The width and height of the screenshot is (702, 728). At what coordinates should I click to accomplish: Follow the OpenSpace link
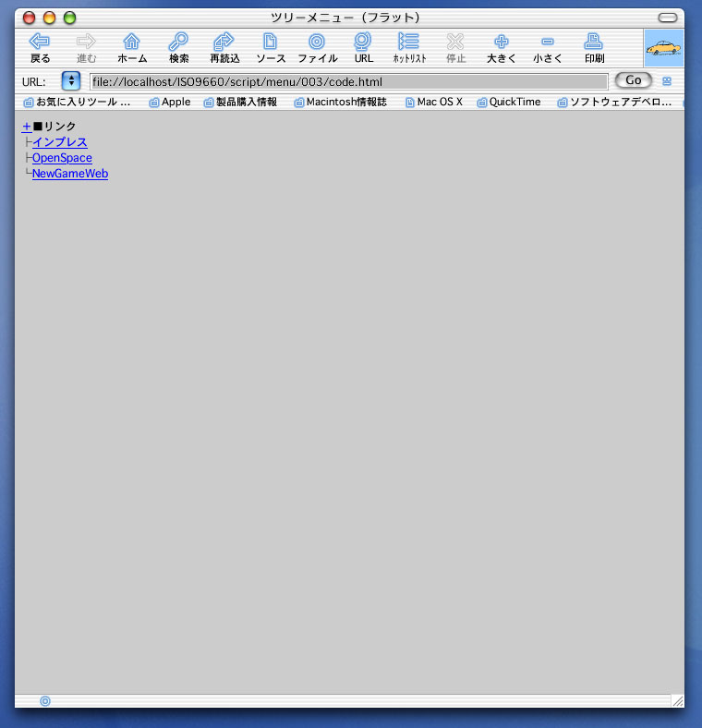click(x=62, y=158)
